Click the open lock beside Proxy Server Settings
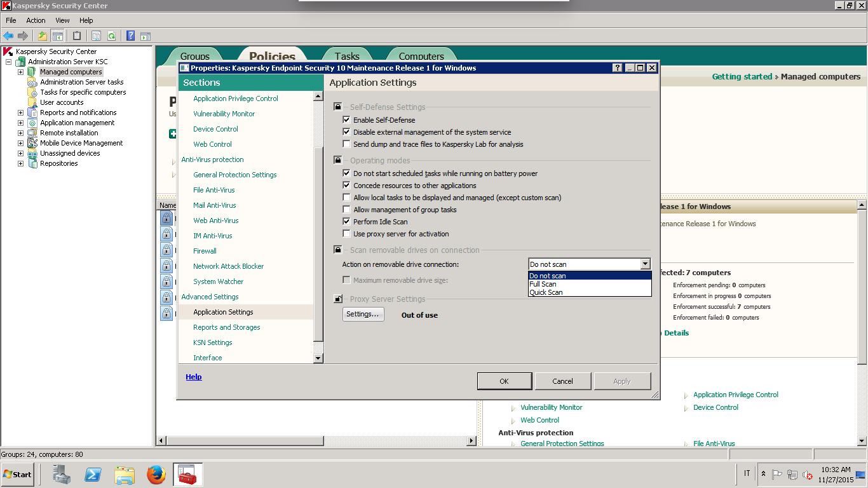This screenshot has width=868, height=488. point(338,299)
